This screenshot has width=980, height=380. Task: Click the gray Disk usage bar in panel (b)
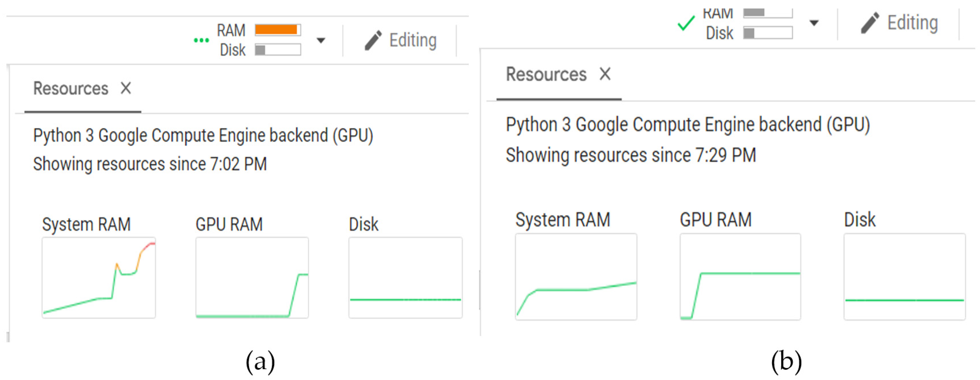[768, 33]
